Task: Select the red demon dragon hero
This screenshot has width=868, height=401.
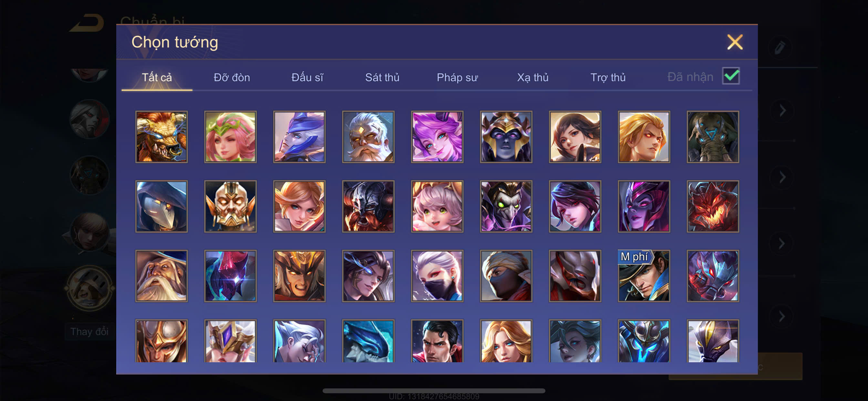Action: 713,206
